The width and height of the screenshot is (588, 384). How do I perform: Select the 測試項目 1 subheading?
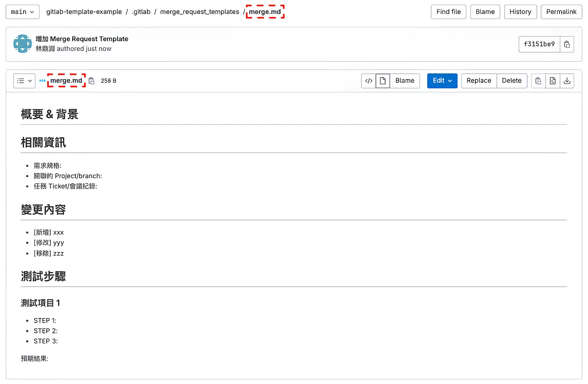[x=40, y=303]
